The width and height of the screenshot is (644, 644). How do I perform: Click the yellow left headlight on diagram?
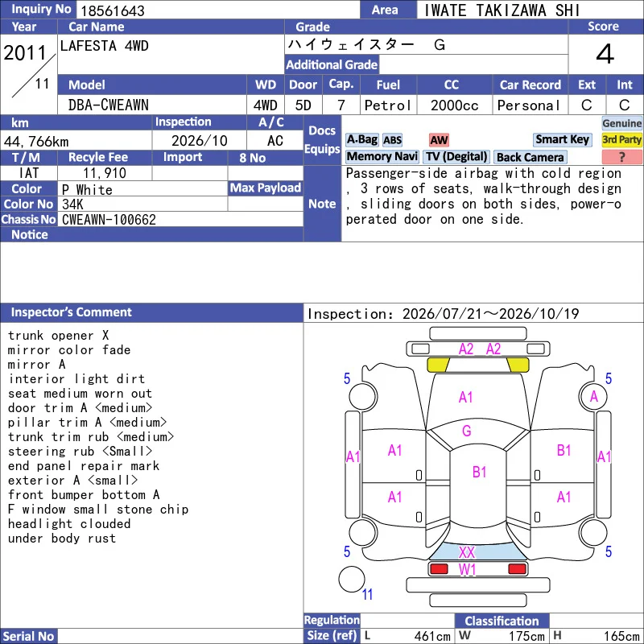point(438,365)
